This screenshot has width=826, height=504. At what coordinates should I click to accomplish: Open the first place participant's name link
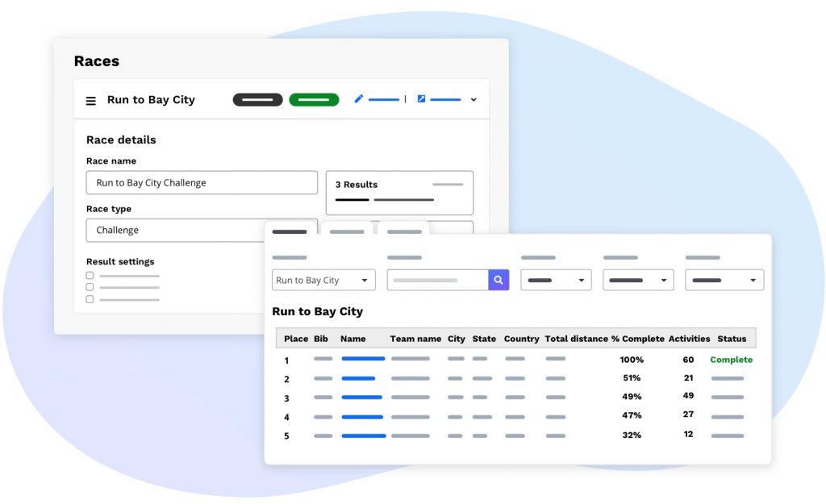(x=363, y=359)
